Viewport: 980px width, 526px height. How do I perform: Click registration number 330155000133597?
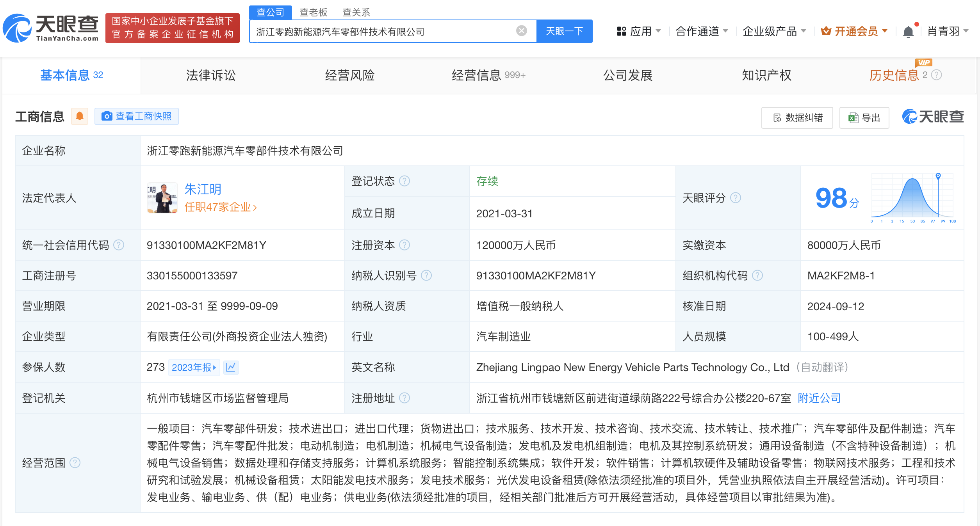[192, 275]
